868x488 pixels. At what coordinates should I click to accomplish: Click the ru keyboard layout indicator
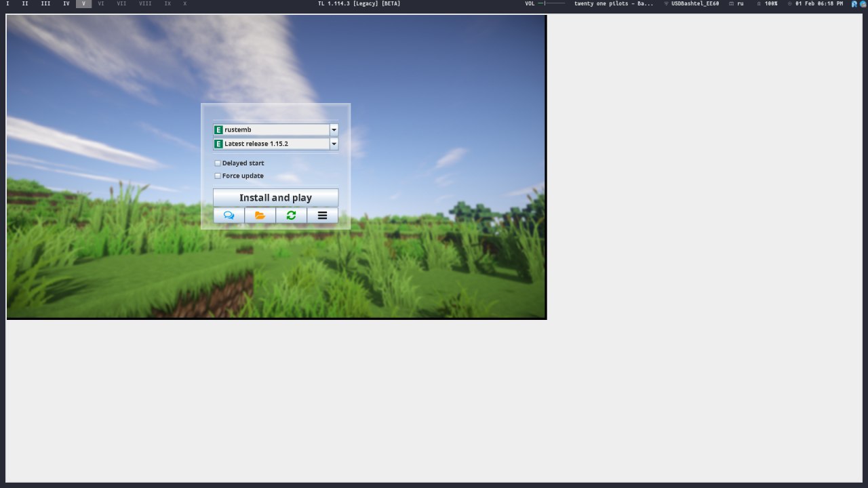click(x=736, y=3)
